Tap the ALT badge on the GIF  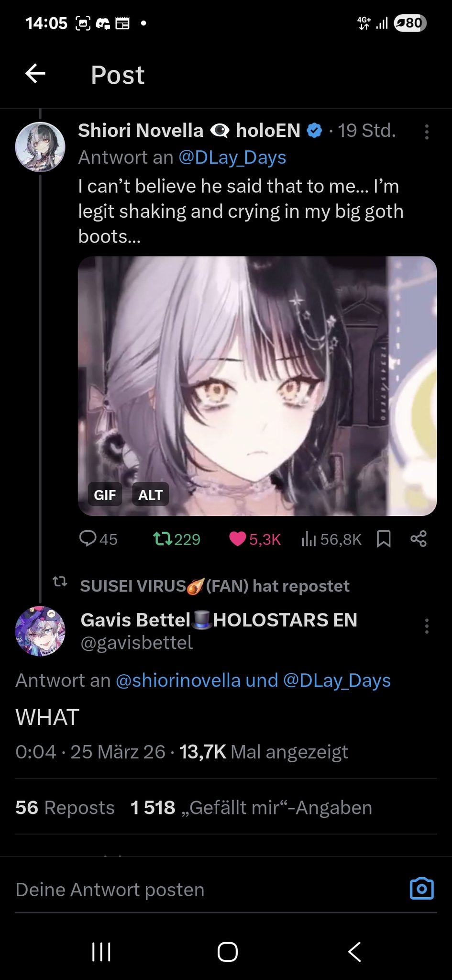150,495
